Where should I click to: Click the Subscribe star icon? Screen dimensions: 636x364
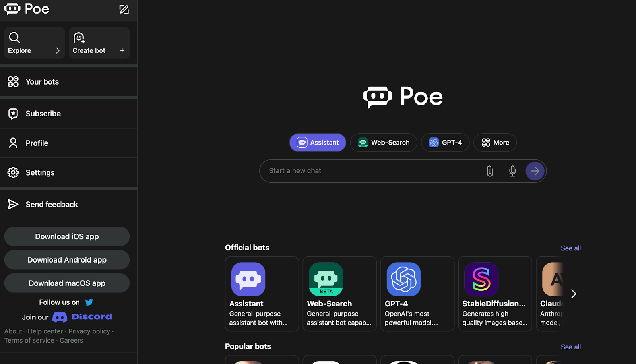13,114
